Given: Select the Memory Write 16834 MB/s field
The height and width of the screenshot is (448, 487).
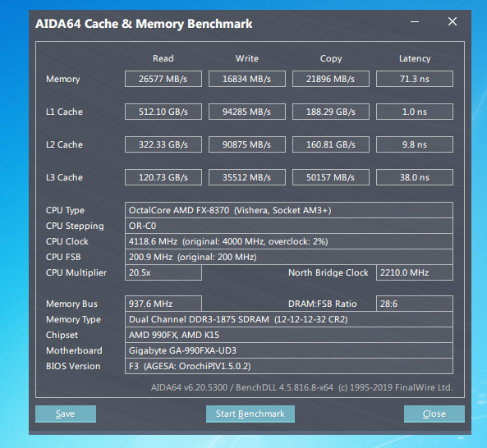Looking at the screenshot, I should (x=247, y=79).
